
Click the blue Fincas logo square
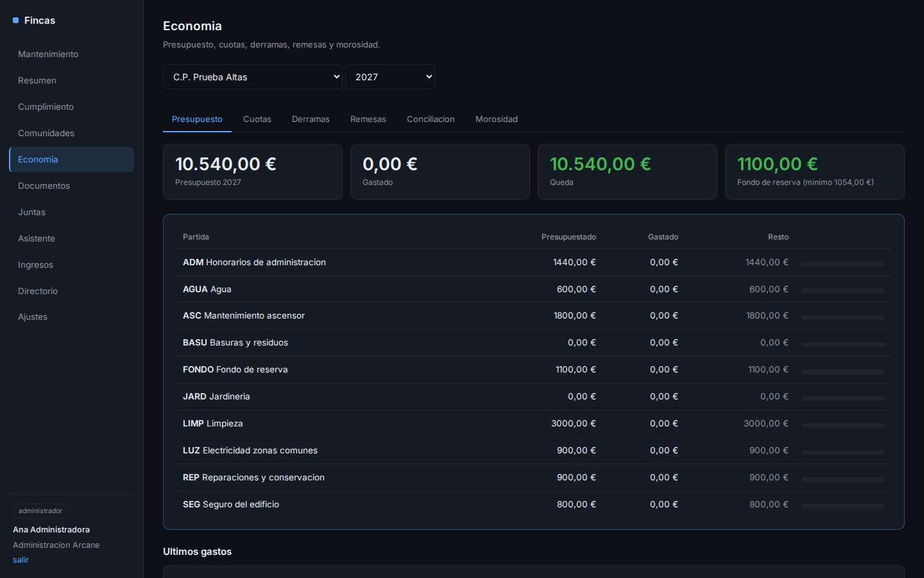[16, 21]
